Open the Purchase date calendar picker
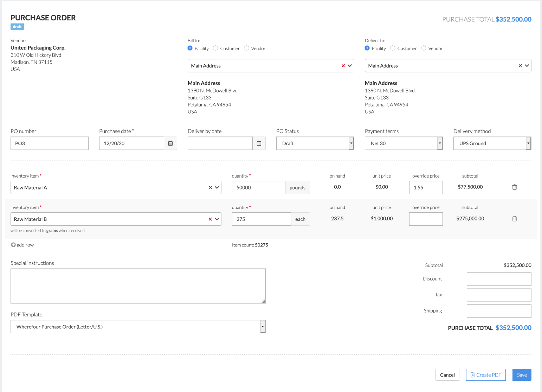The image size is (542, 392). (x=170, y=143)
